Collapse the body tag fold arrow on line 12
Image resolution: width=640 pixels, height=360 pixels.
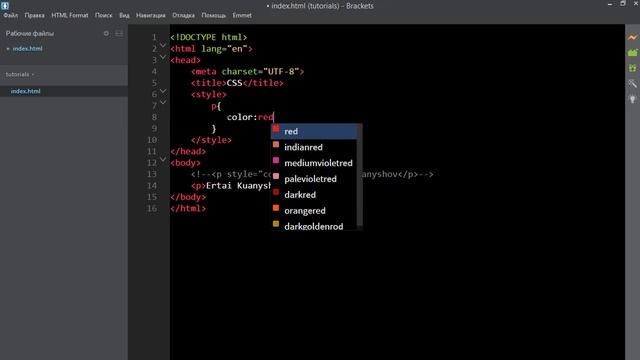pyautogui.click(x=163, y=159)
